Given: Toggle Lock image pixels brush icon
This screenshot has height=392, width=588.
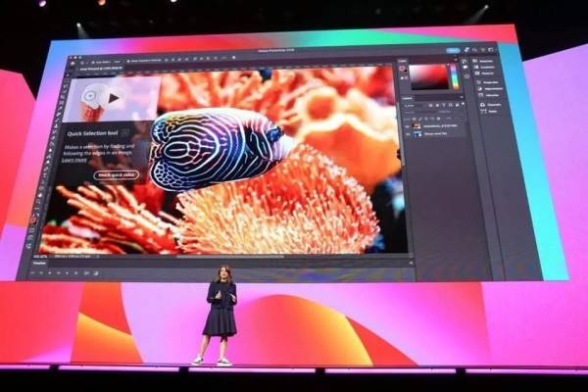Looking at the screenshot, I should click(420, 119).
